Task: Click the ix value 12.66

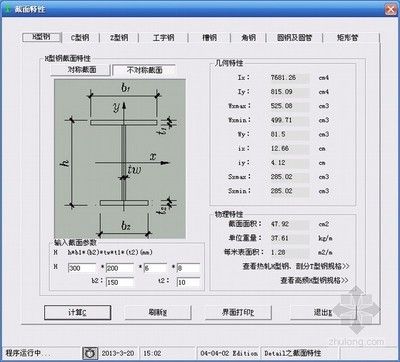Action: click(289, 149)
